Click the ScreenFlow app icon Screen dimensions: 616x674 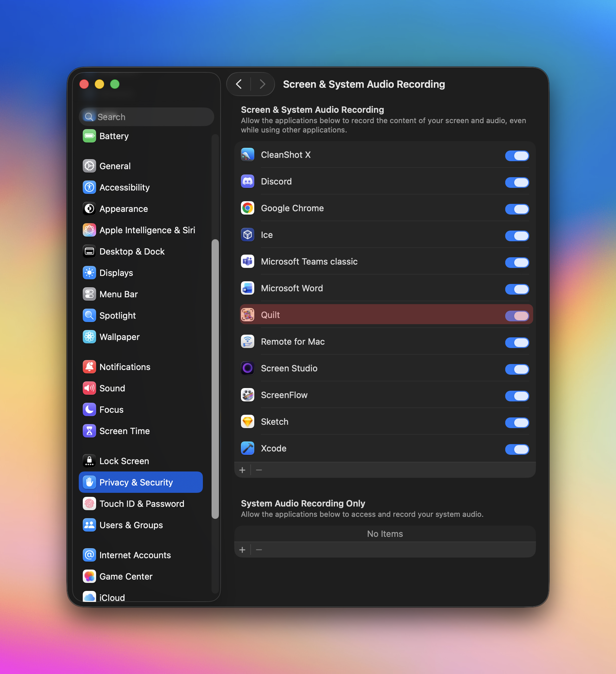click(x=248, y=395)
